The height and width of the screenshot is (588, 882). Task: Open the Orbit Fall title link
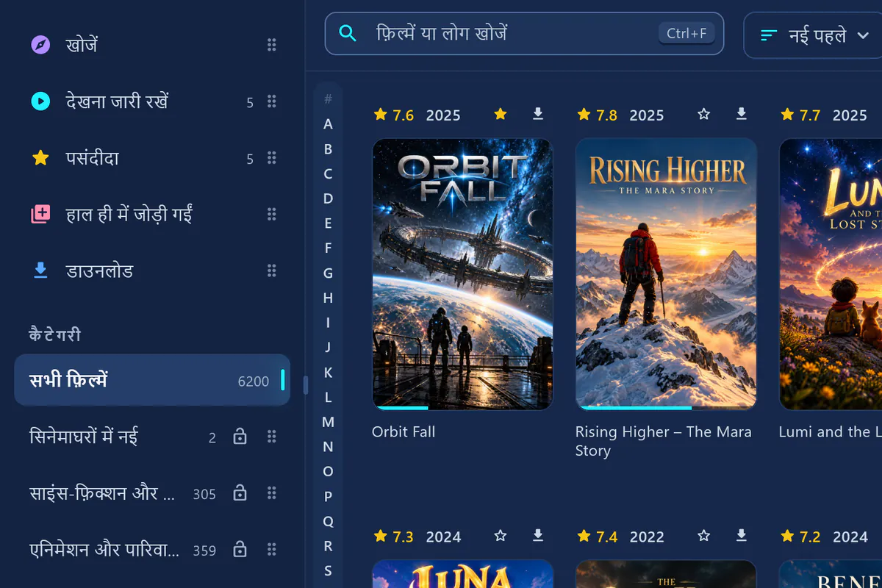404,431
